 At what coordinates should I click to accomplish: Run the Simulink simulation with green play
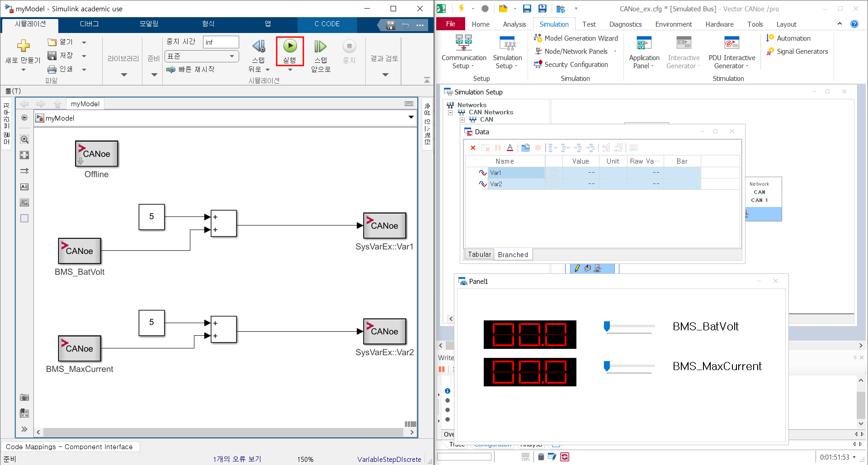[290, 46]
